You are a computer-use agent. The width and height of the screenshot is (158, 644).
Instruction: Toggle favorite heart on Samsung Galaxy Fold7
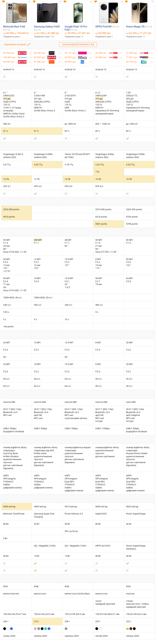click(x=34, y=2)
